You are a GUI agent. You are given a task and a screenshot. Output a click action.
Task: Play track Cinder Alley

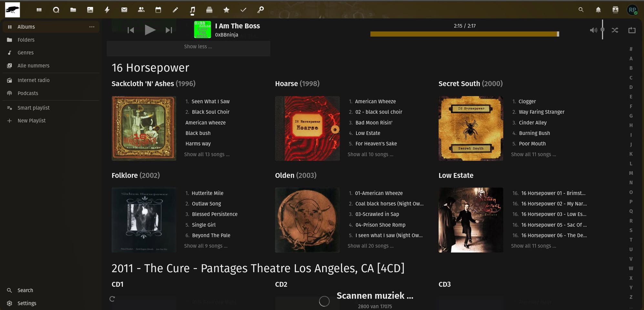click(533, 123)
